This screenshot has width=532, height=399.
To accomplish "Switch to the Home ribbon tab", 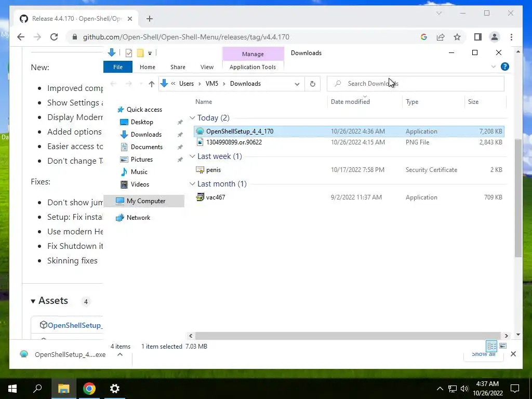I will [147, 67].
